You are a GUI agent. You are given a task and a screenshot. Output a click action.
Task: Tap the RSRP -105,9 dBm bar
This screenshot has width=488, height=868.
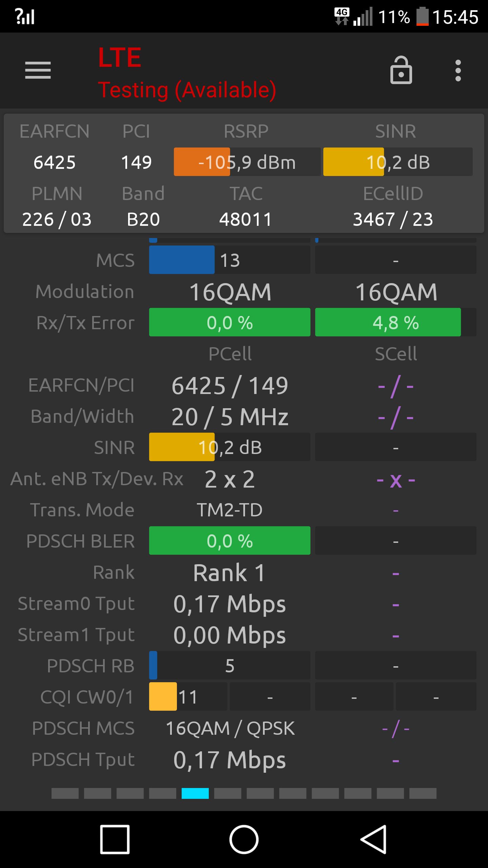click(x=247, y=162)
